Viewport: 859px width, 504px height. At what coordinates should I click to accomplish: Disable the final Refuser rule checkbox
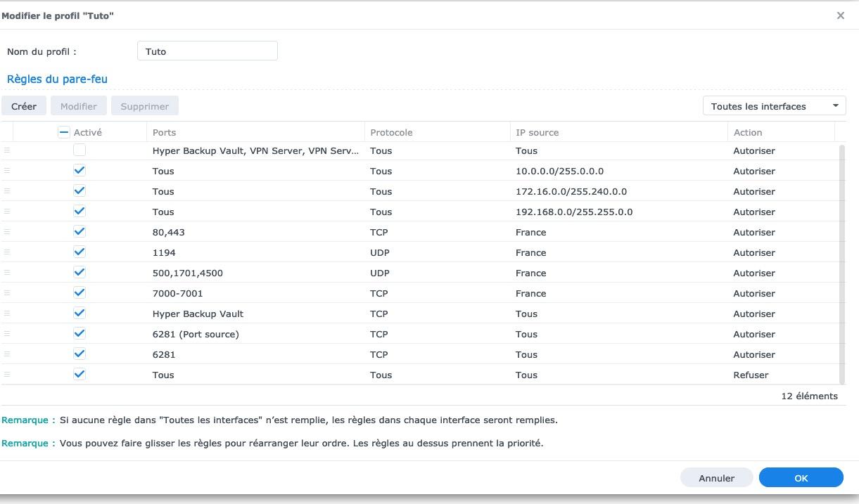tap(79, 375)
